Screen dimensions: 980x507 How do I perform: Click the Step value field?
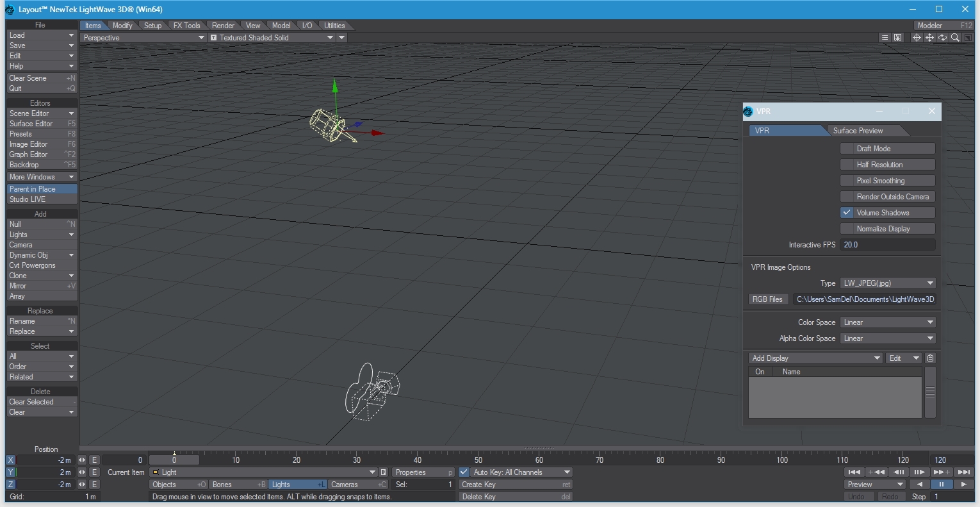point(953,497)
